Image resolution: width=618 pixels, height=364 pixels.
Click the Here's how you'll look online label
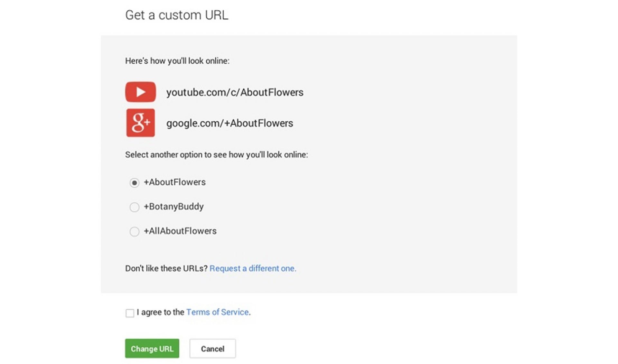pyautogui.click(x=177, y=61)
